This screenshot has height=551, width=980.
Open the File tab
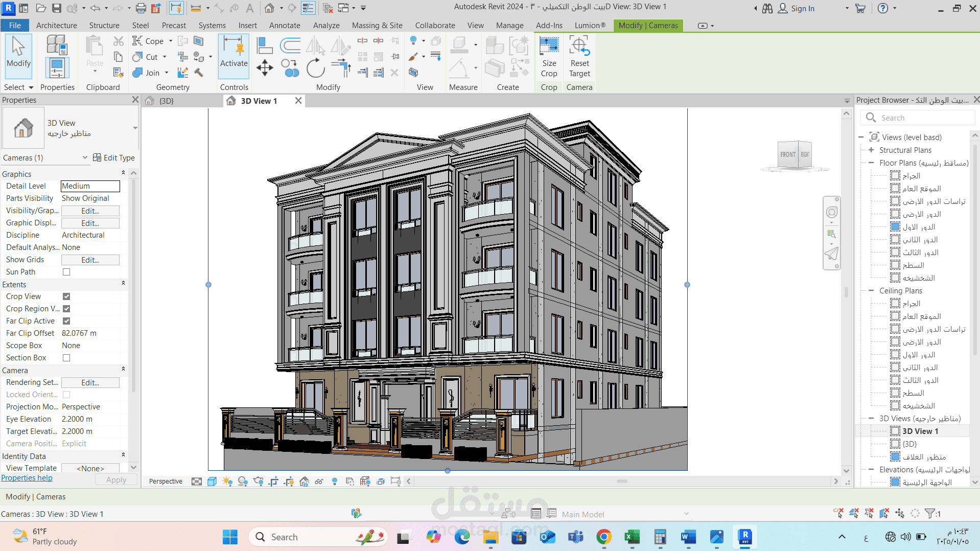[15, 25]
